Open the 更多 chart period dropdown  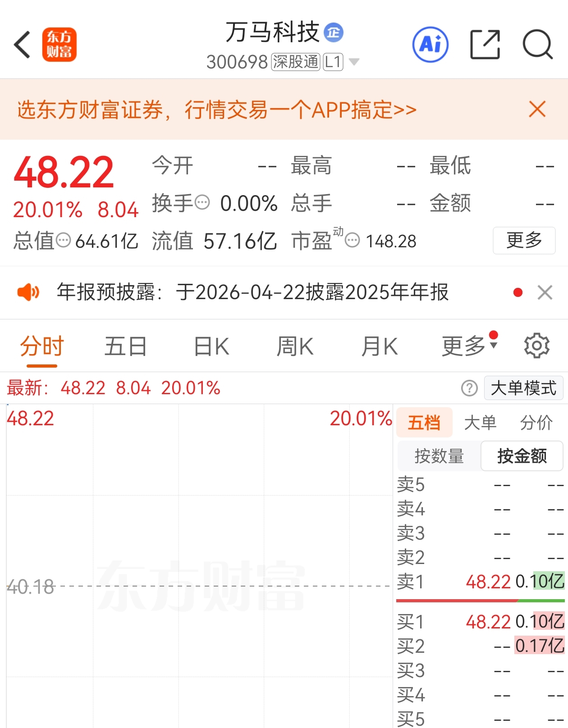click(x=469, y=346)
